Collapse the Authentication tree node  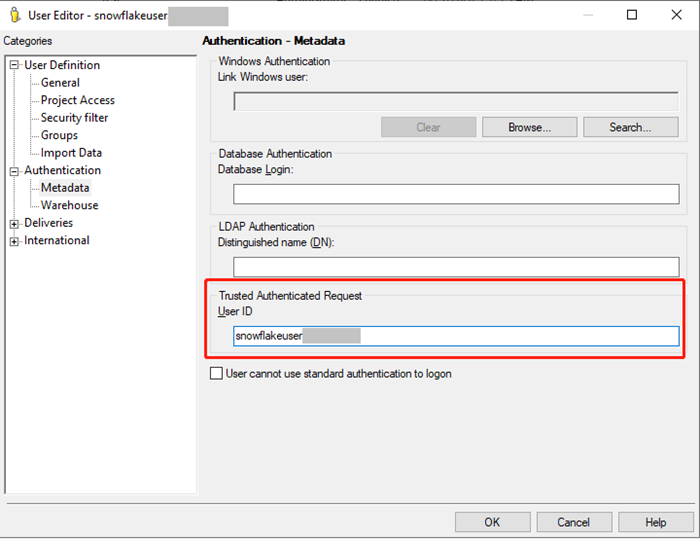tap(15, 171)
